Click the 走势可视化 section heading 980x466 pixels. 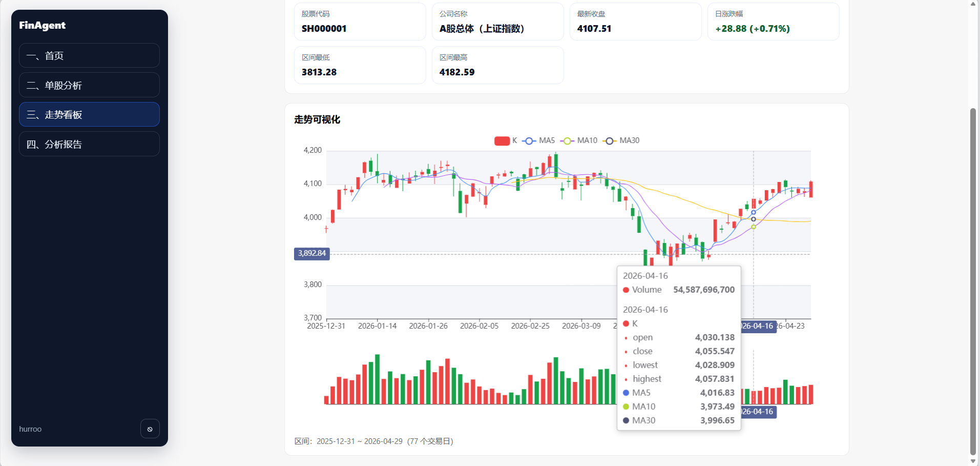pyautogui.click(x=317, y=119)
